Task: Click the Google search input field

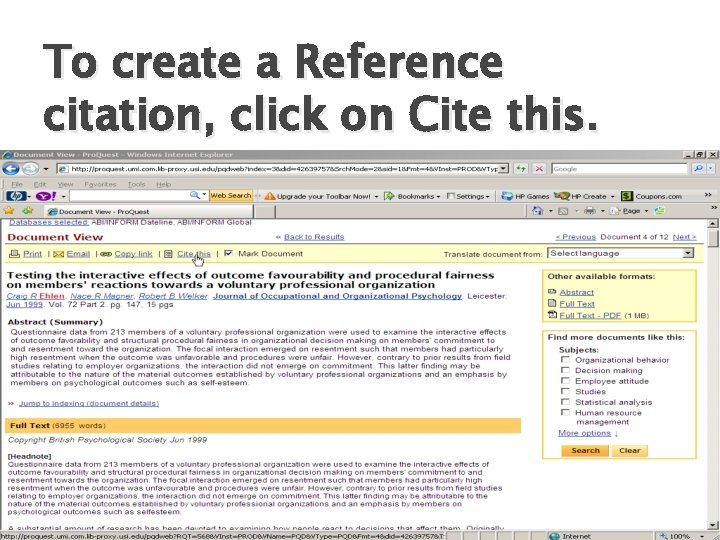Action: click(620, 169)
